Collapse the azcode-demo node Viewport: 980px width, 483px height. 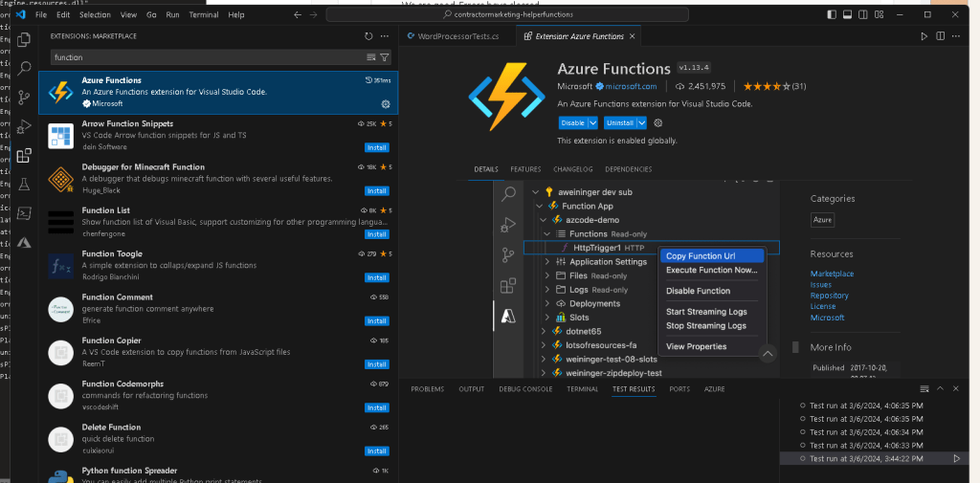(544, 220)
